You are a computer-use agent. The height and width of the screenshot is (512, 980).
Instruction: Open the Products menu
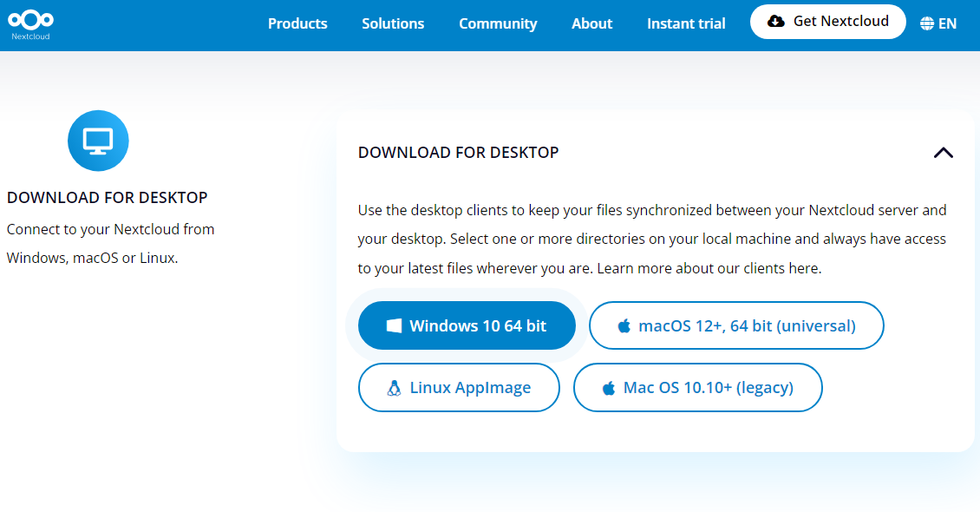point(297,23)
